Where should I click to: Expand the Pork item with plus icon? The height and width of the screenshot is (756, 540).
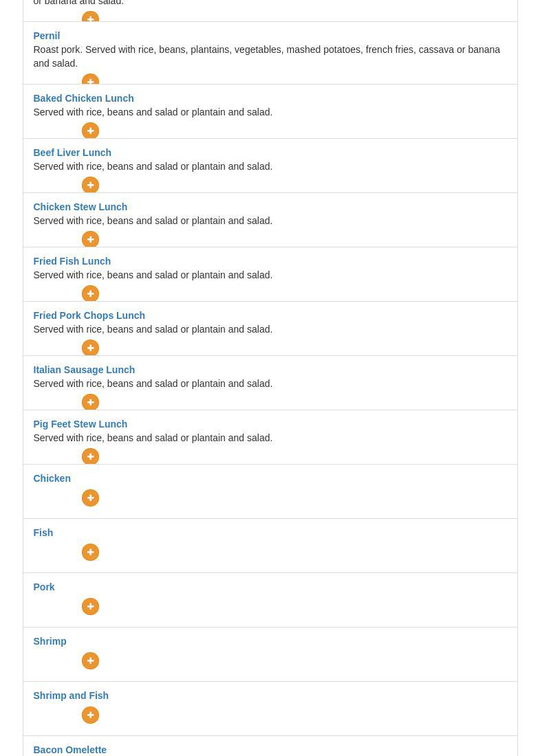[90, 606]
